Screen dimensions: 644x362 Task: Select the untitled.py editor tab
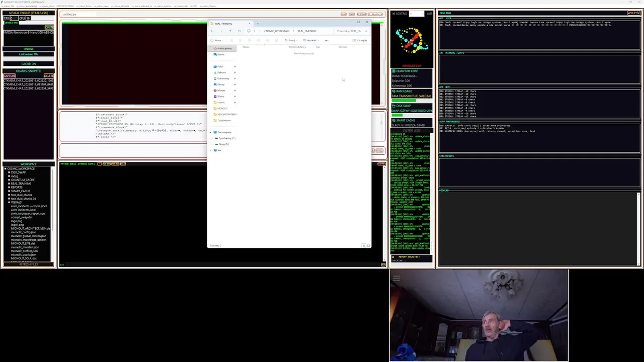(x=69, y=14)
